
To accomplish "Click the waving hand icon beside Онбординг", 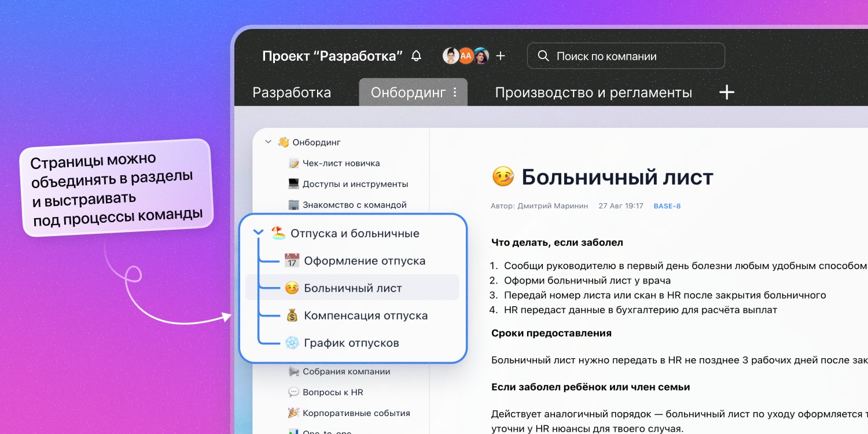I will coord(283,142).
